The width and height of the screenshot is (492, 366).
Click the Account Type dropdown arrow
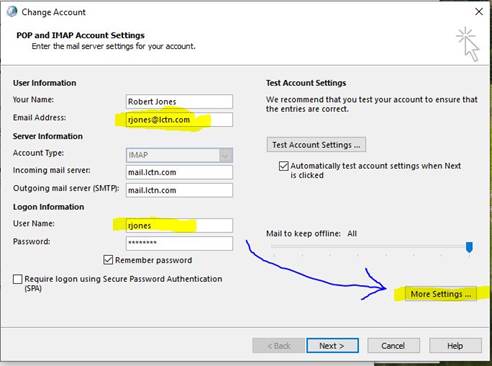click(226, 155)
